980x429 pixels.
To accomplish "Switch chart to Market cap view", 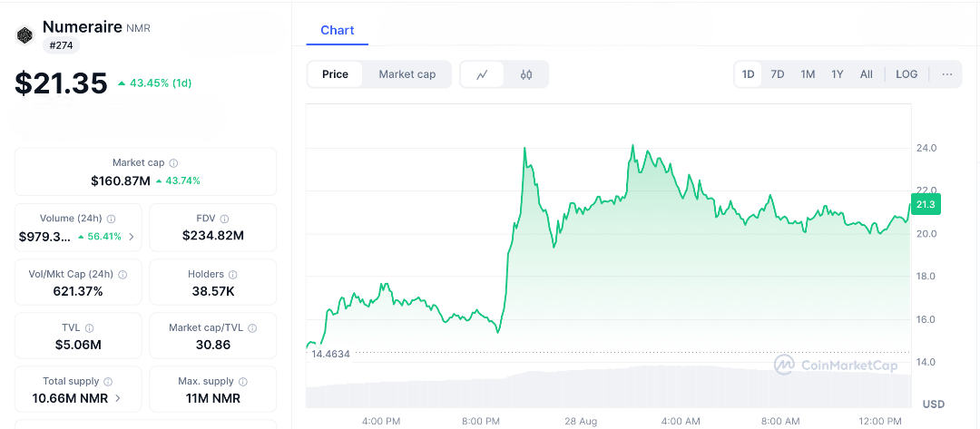I will click(x=407, y=74).
